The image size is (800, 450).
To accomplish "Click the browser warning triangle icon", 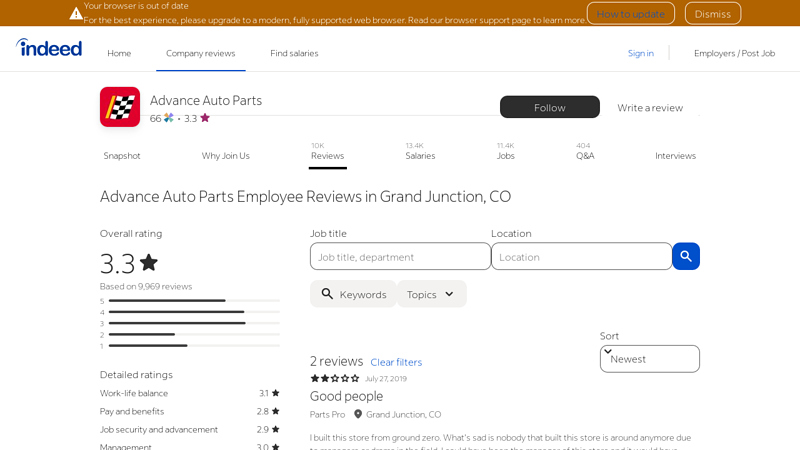I will 76,13.
